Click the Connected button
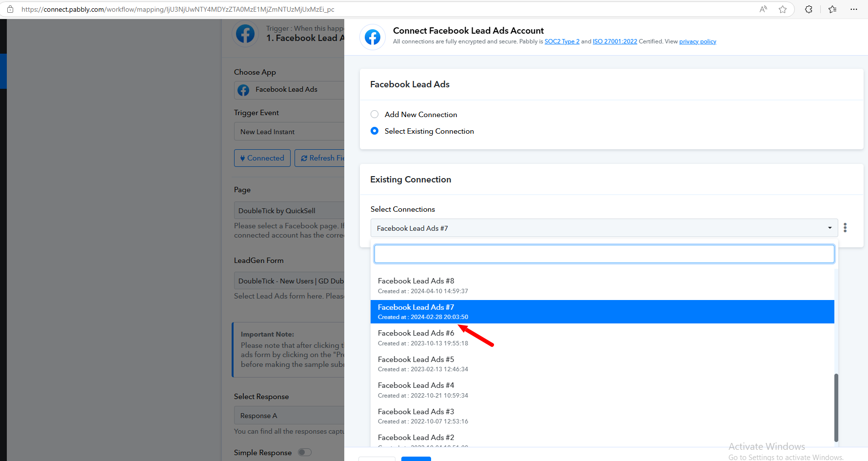Viewport: 868px width, 461px height. pos(262,158)
